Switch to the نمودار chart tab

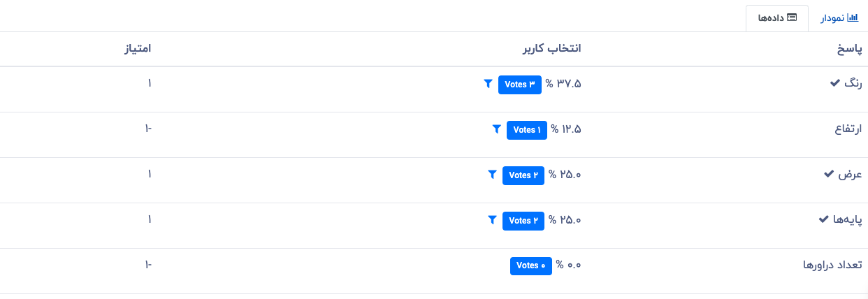click(838, 18)
